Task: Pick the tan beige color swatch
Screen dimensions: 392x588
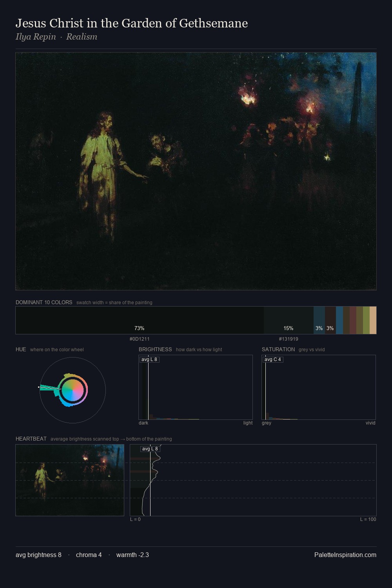Action: point(373,320)
